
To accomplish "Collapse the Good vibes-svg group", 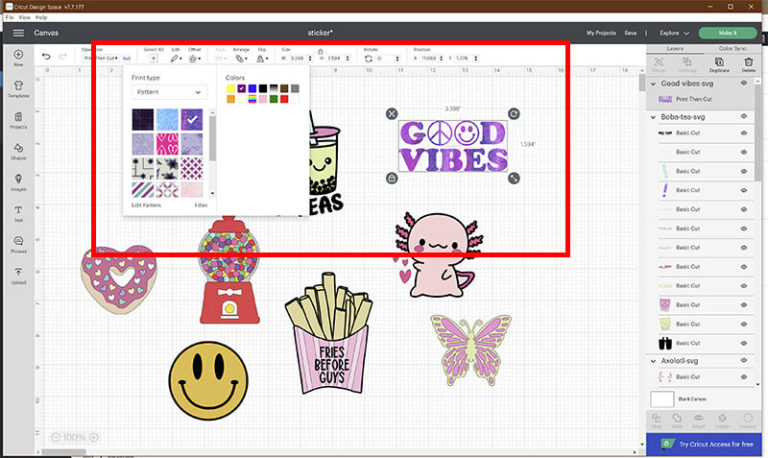I will click(653, 84).
